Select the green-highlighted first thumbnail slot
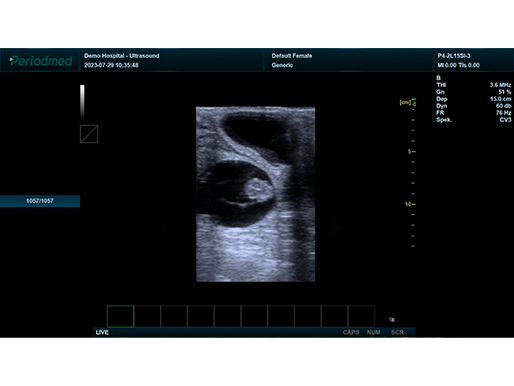Image resolution: width=514 pixels, height=386 pixels. [x=120, y=316]
